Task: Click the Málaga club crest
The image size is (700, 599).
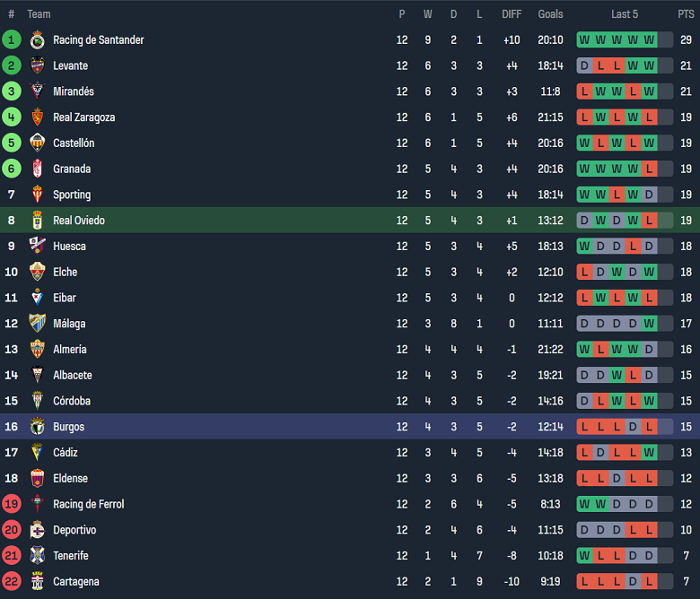Action: pyautogui.click(x=38, y=324)
